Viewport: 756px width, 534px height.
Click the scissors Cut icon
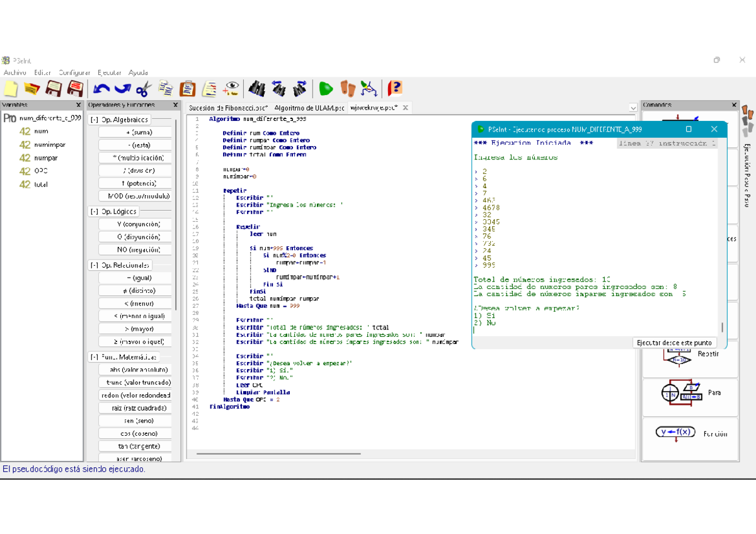(x=144, y=88)
